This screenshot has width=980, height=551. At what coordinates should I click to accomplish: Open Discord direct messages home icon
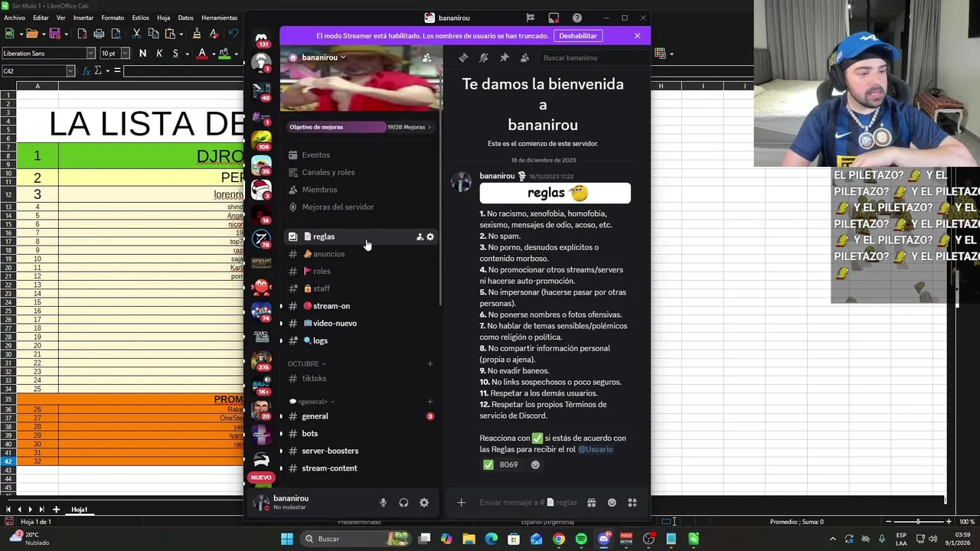point(262,39)
